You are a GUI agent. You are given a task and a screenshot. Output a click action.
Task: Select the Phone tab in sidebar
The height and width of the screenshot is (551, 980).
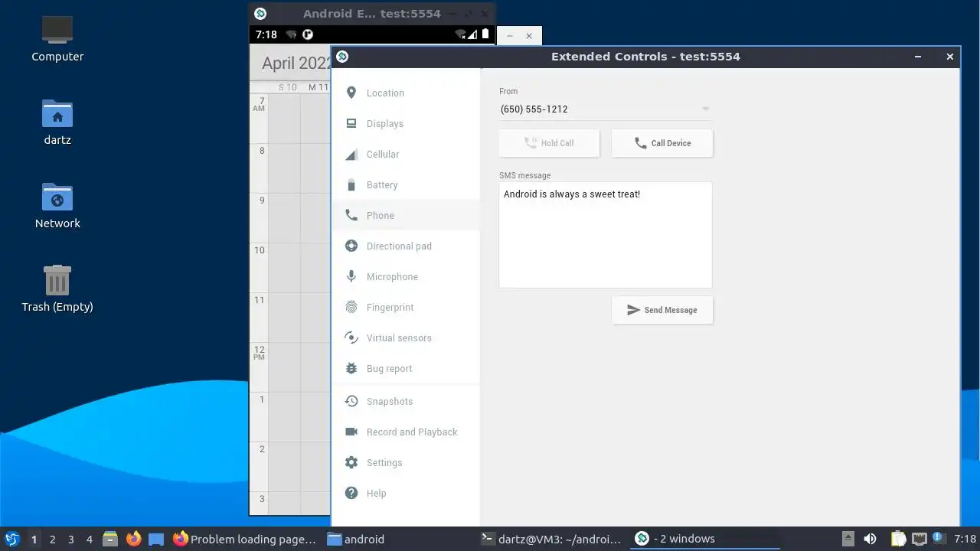(x=406, y=215)
